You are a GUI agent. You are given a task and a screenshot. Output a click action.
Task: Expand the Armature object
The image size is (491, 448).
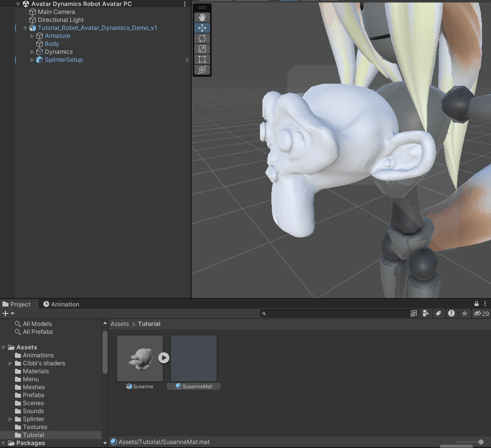(32, 36)
